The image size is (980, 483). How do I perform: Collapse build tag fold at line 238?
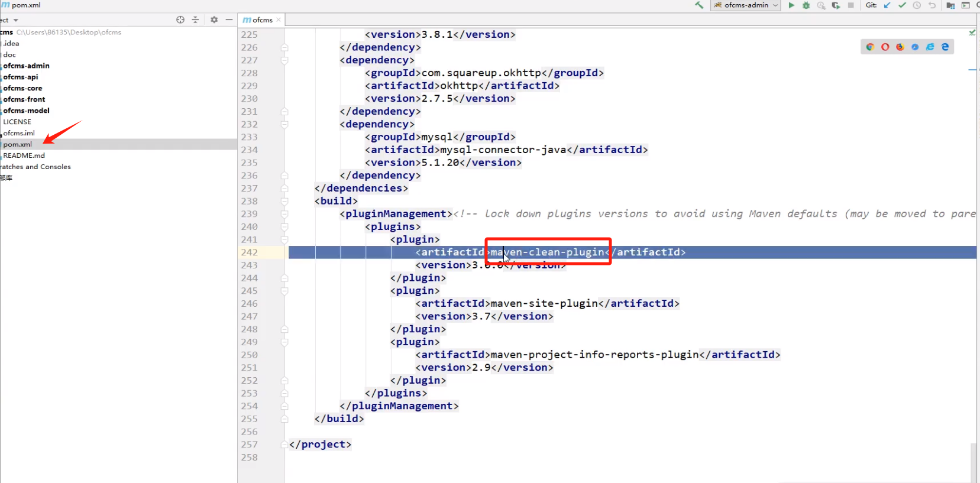coord(284,201)
